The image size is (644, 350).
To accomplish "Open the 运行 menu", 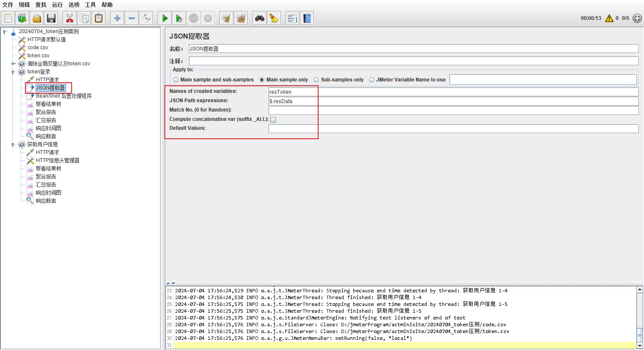I will pyautogui.click(x=57, y=5).
